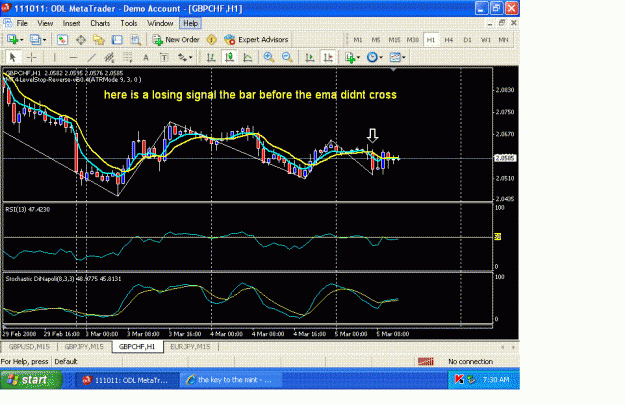The height and width of the screenshot is (405, 625).
Task: Click the yellow diamond MetaEditor icon
Action: click(212, 39)
